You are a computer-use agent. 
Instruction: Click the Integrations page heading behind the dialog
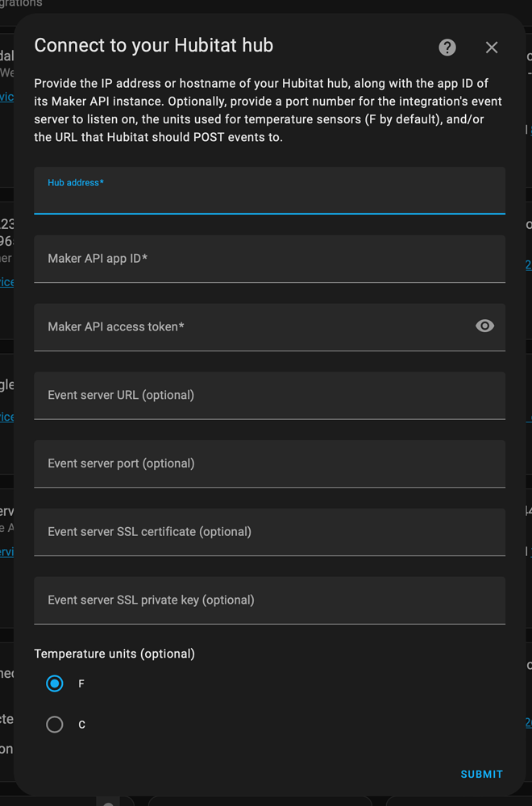coord(20,4)
